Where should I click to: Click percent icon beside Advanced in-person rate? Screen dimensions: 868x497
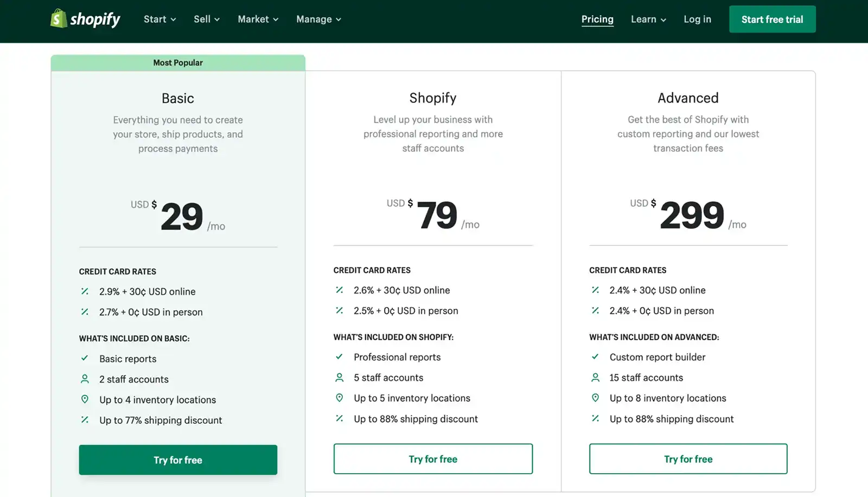click(x=595, y=311)
